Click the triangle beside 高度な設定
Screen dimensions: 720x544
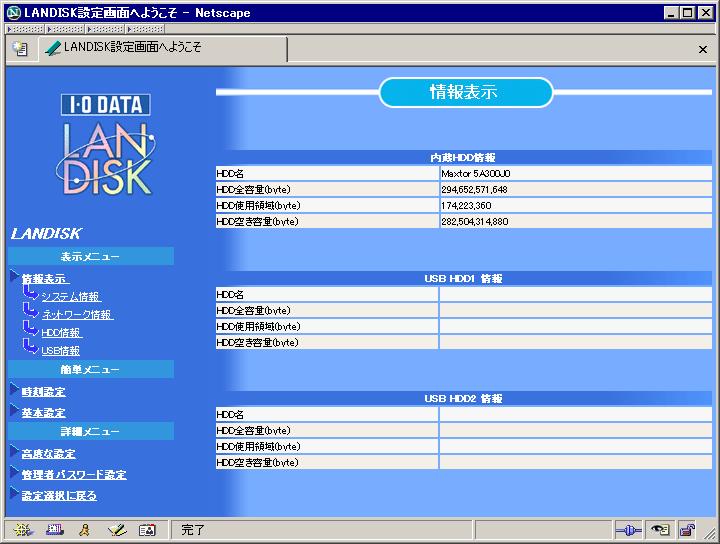[x=15, y=451]
